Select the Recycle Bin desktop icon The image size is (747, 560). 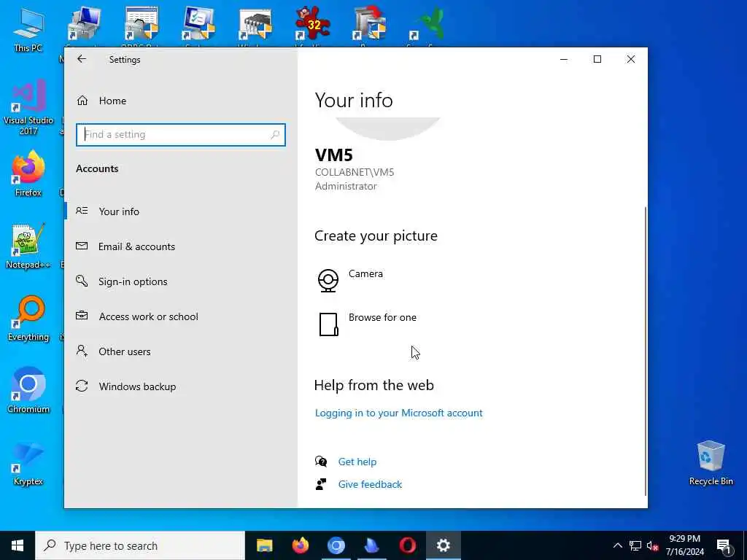[711, 463]
